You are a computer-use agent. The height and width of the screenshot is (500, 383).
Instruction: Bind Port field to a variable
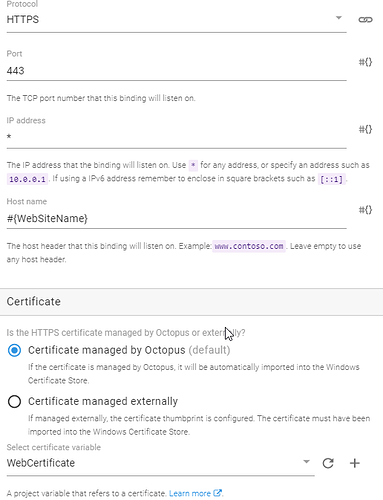(x=365, y=62)
